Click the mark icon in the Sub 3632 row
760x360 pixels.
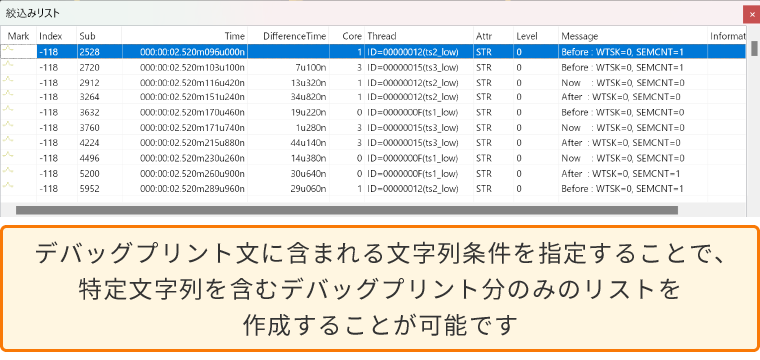click(x=8, y=109)
